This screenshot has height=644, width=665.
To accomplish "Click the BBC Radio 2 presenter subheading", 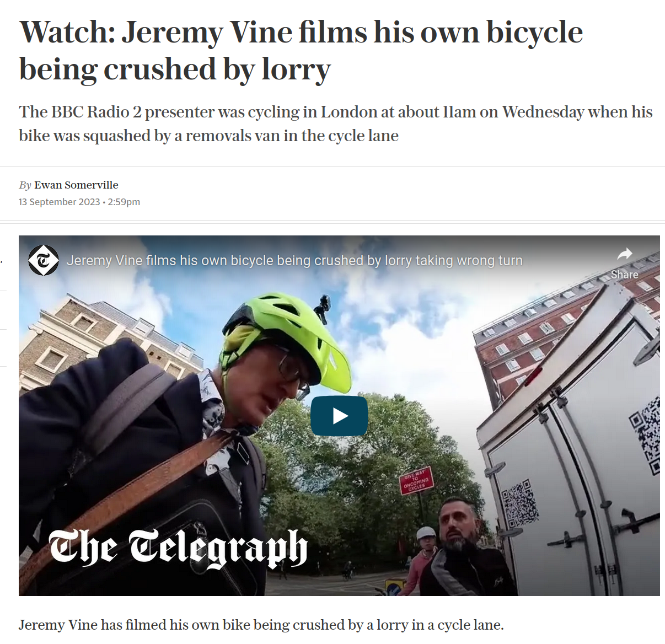I will point(335,124).
